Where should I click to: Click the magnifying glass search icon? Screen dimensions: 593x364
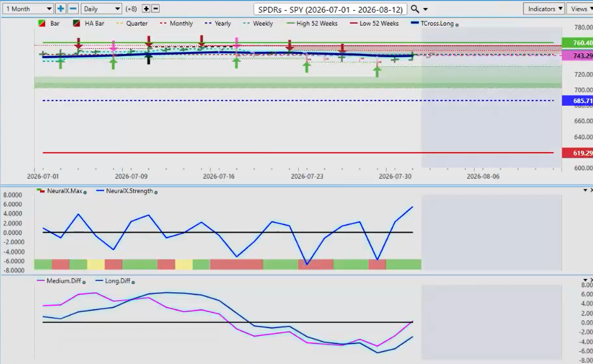[415, 9]
